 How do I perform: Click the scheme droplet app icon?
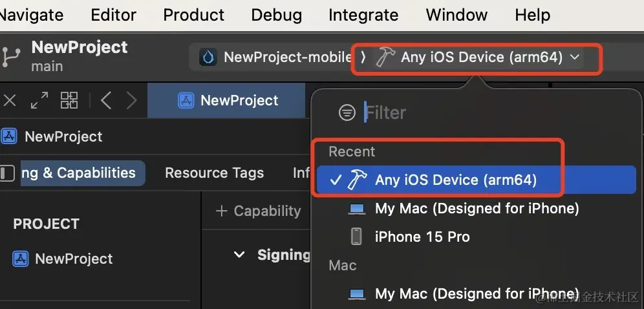click(208, 57)
